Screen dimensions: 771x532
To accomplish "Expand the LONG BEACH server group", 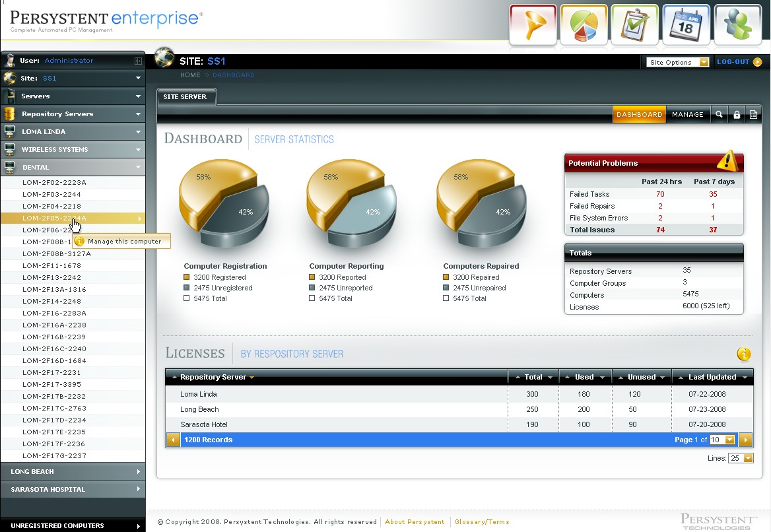I will pos(73,471).
